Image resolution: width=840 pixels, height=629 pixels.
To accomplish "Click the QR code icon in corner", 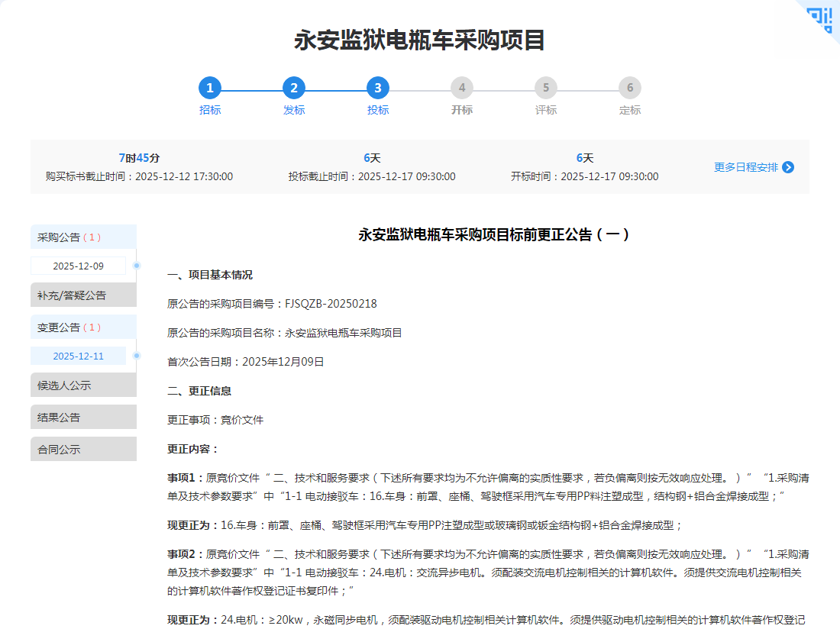I will [x=821, y=18].
